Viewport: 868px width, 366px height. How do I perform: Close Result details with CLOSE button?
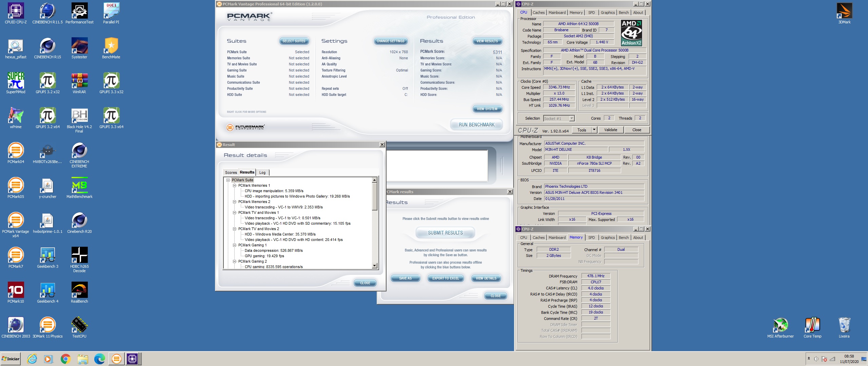click(x=365, y=283)
